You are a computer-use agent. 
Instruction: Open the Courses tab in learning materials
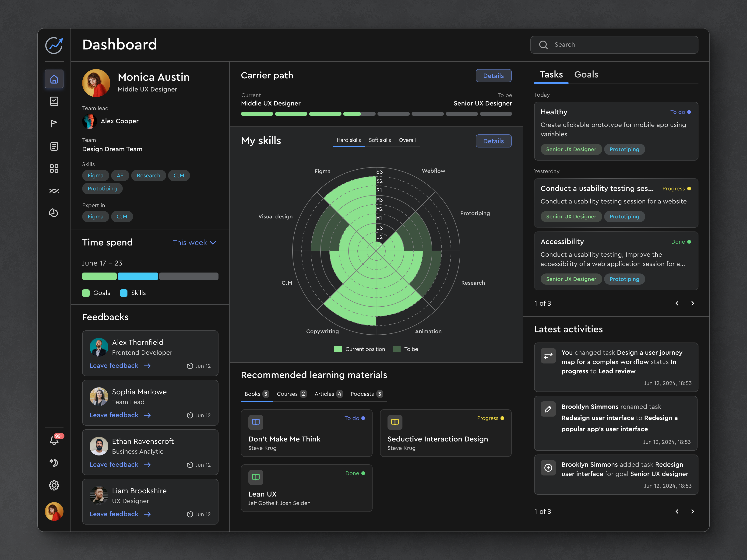[x=291, y=394]
